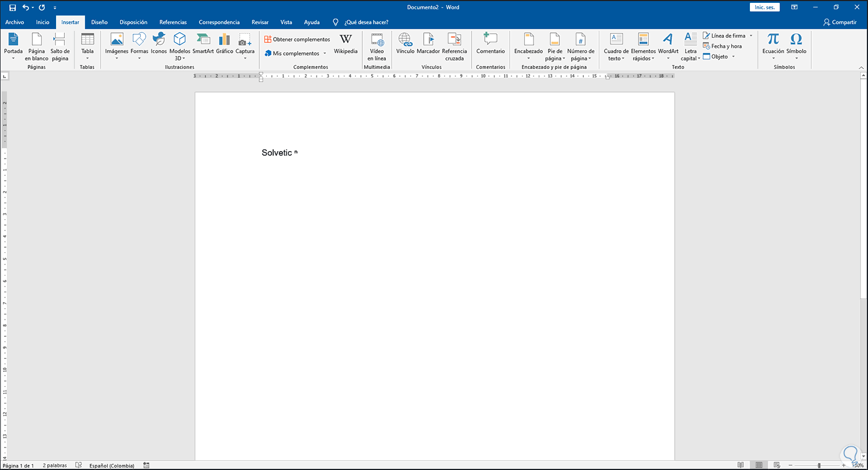Switch to the Revisar tab
This screenshot has height=470, width=868.
click(260, 22)
